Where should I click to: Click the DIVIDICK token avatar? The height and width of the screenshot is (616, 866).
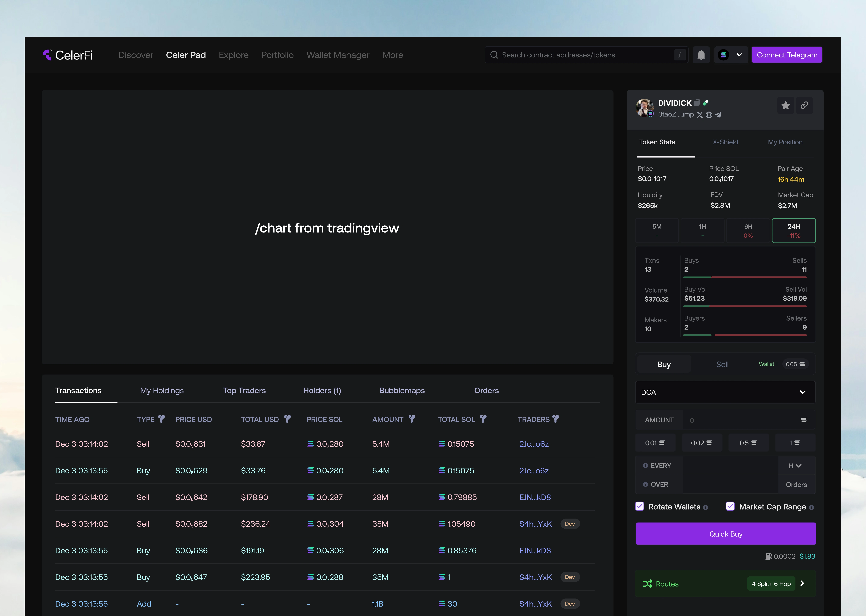pos(645,108)
